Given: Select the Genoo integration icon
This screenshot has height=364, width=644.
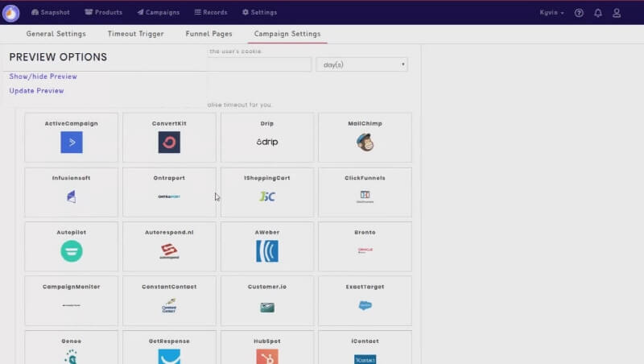Looking at the screenshot, I should point(72,357).
